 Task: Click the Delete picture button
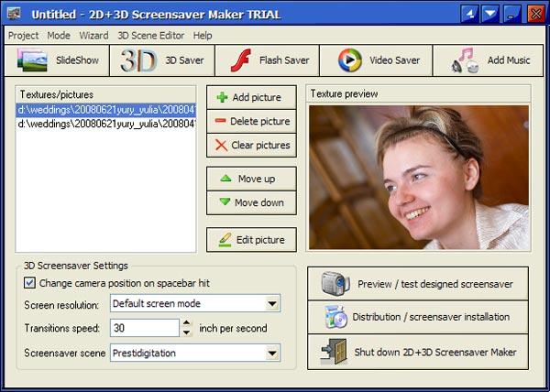pos(251,121)
